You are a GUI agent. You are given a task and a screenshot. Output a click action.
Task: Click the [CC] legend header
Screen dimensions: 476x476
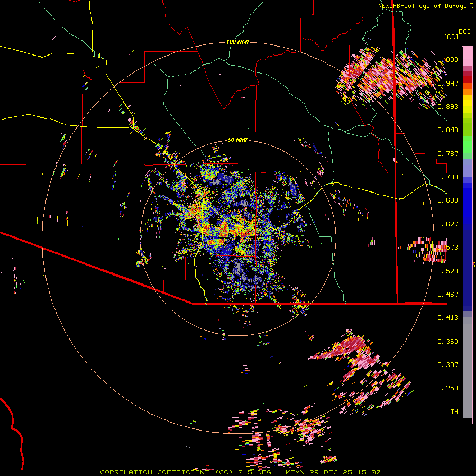pyautogui.click(x=451, y=36)
